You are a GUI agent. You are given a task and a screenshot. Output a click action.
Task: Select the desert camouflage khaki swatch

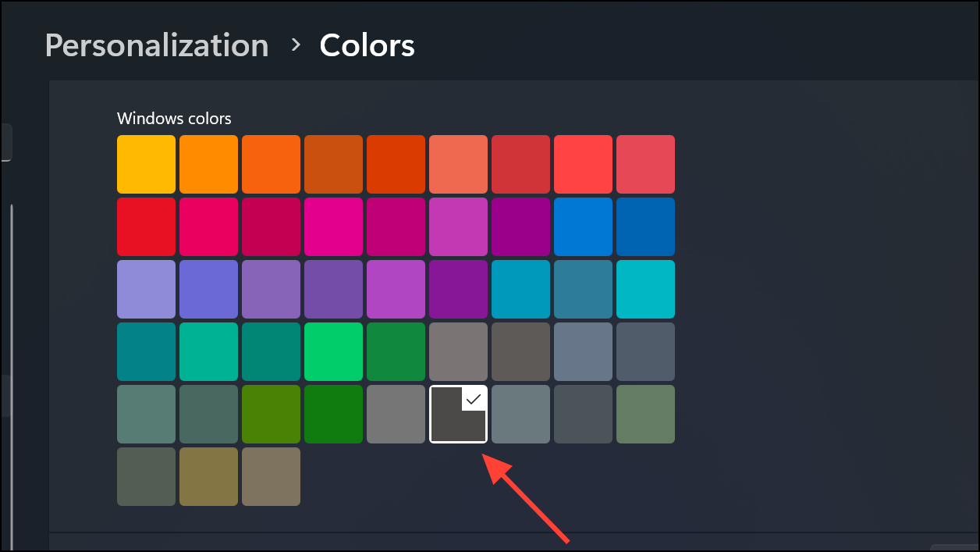click(208, 476)
